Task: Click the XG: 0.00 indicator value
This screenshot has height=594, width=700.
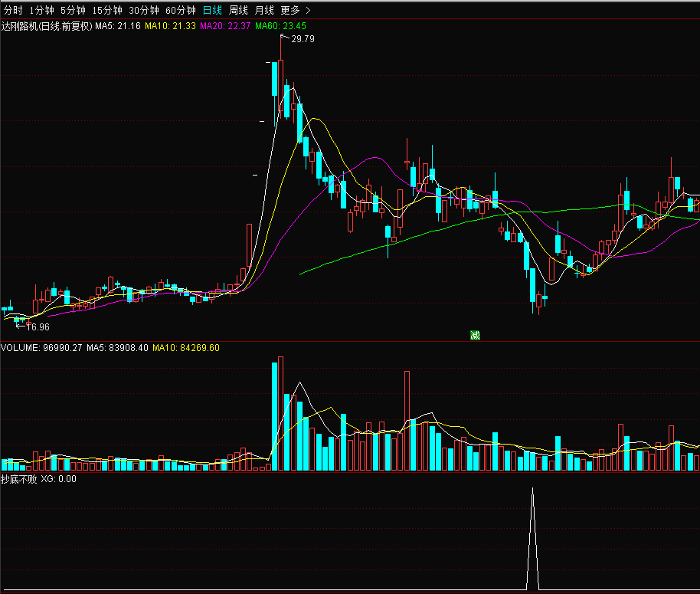Action: tap(58, 479)
